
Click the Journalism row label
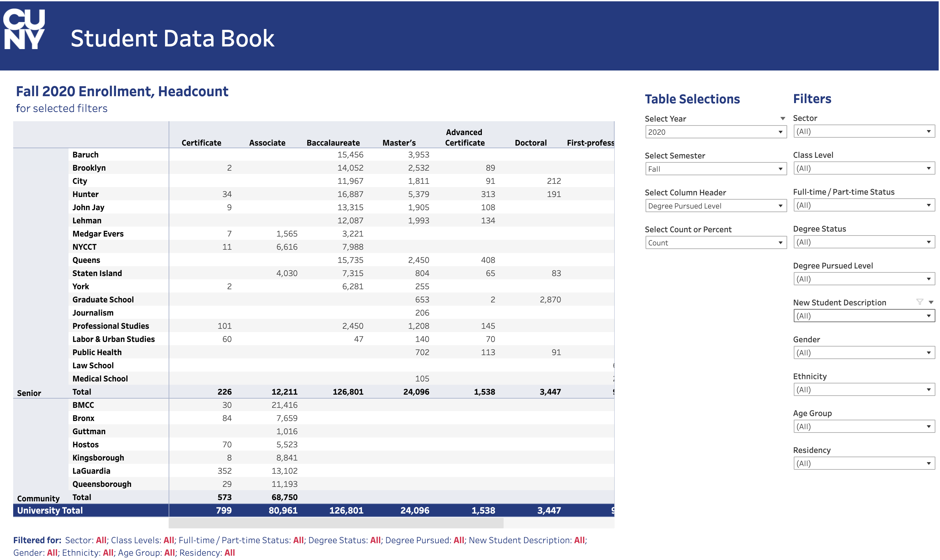coord(93,313)
